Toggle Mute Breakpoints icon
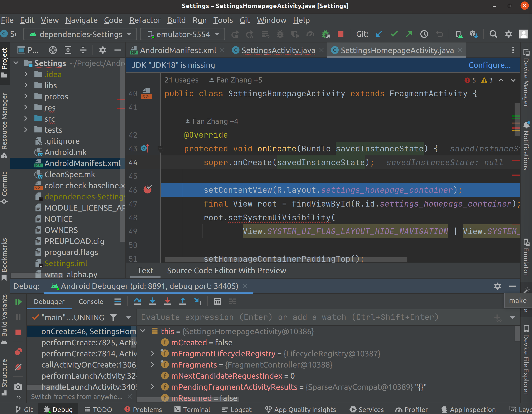Screen dimensions: 532x414 click(x=18, y=367)
